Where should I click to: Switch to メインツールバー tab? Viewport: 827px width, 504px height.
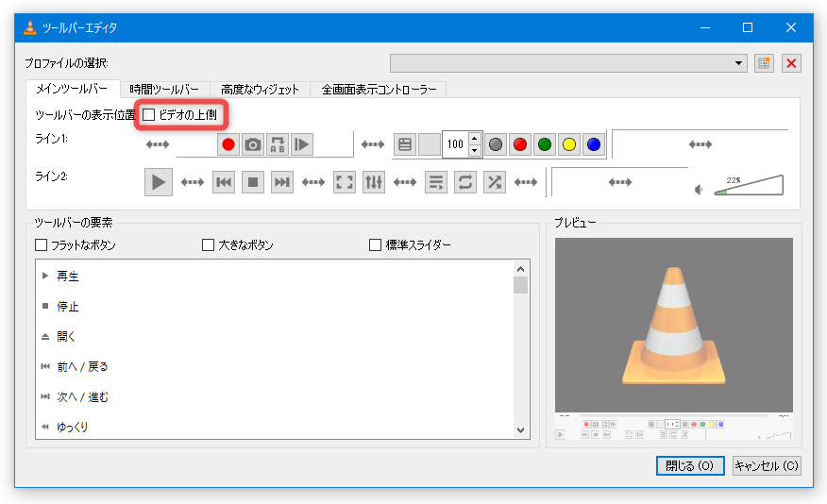coord(72,89)
